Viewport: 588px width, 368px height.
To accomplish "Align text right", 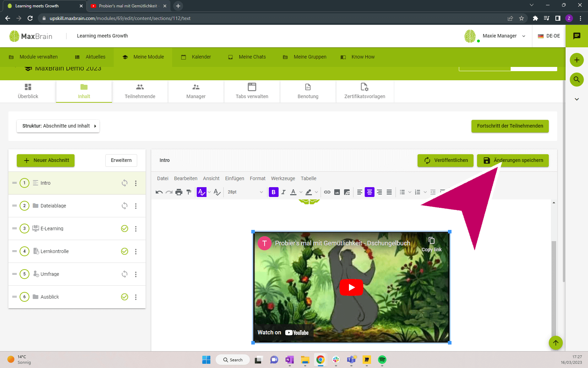I will [x=379, y=192].
